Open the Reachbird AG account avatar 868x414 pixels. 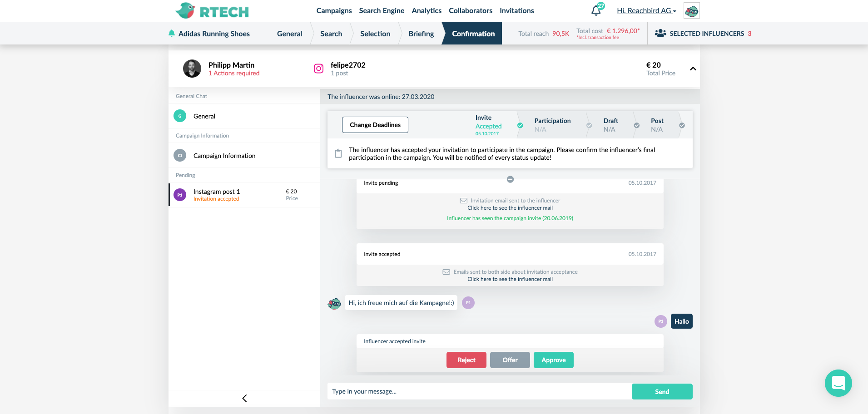tap(691, 10)
